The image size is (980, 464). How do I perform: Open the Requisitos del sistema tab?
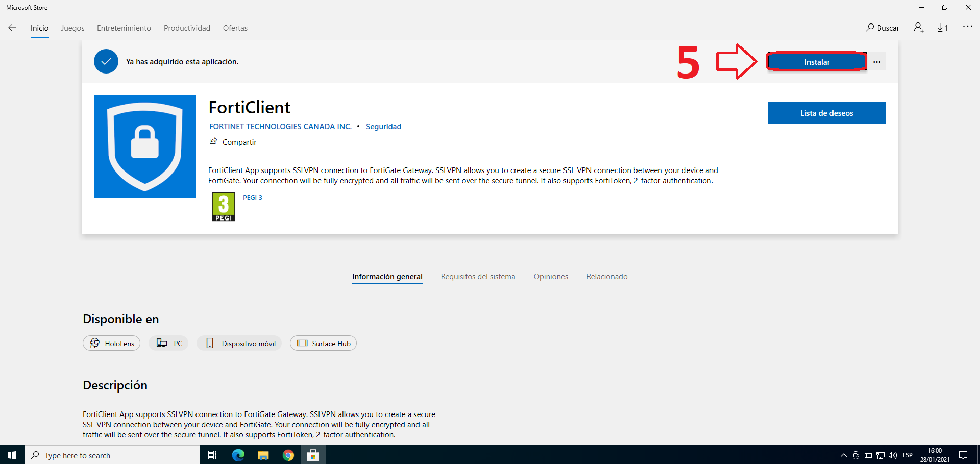click(x=478, y=277)
